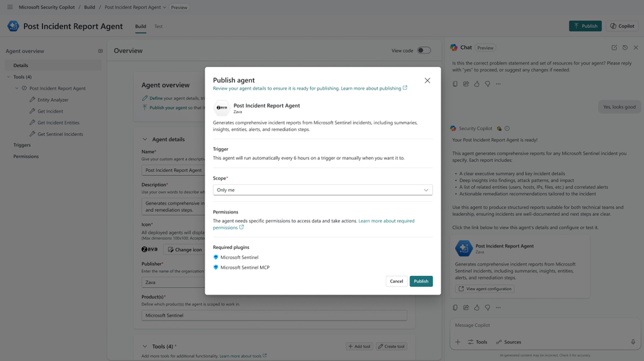Open more options for agent-ready response

coord(498,307)
